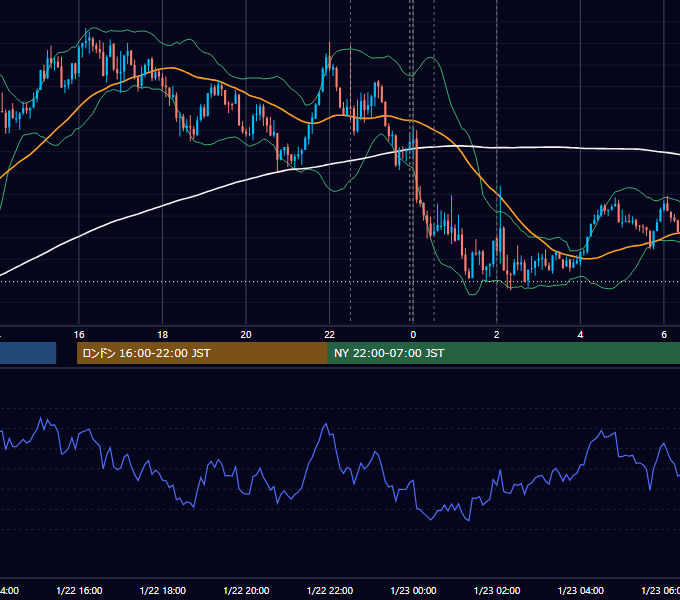
Task: Click the 20 hour label on the upper axis
Action: point(246,335)
